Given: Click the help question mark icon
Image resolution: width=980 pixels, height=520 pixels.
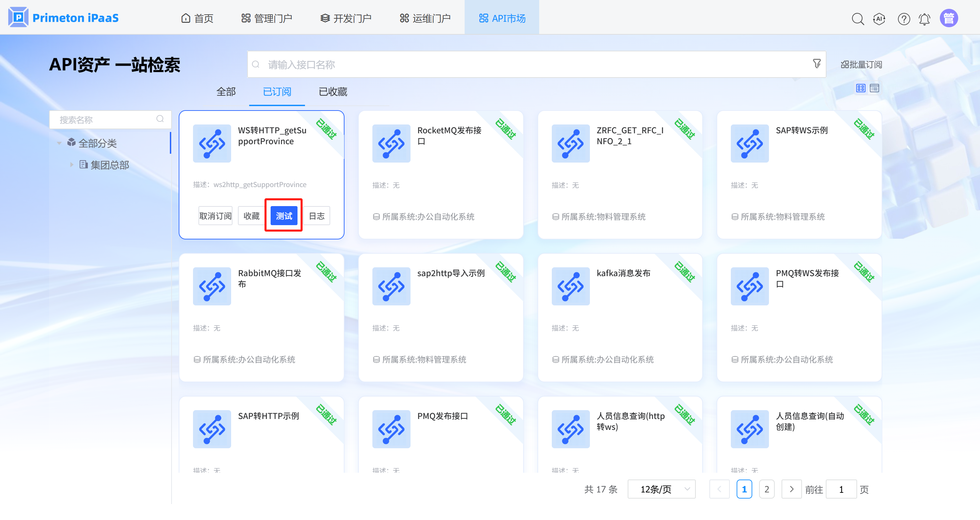Looking at the screenshot, I should (x=903, y=19).
